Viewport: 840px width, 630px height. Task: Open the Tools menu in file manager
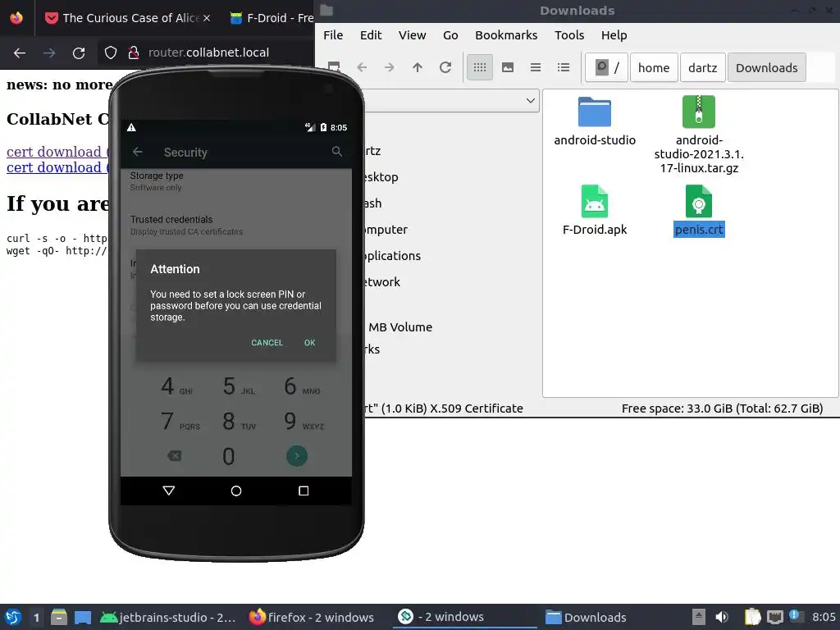coord(569,35)
